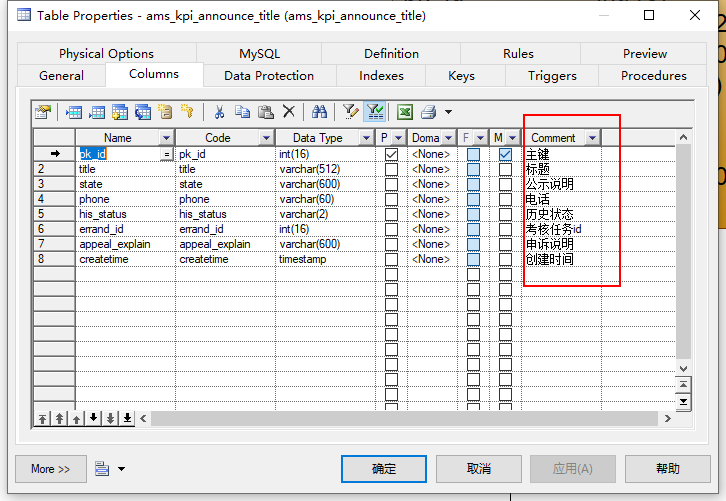Click the Create Key icon
Image resolution: width=726 pixels, height=501 pixels.
188,112
